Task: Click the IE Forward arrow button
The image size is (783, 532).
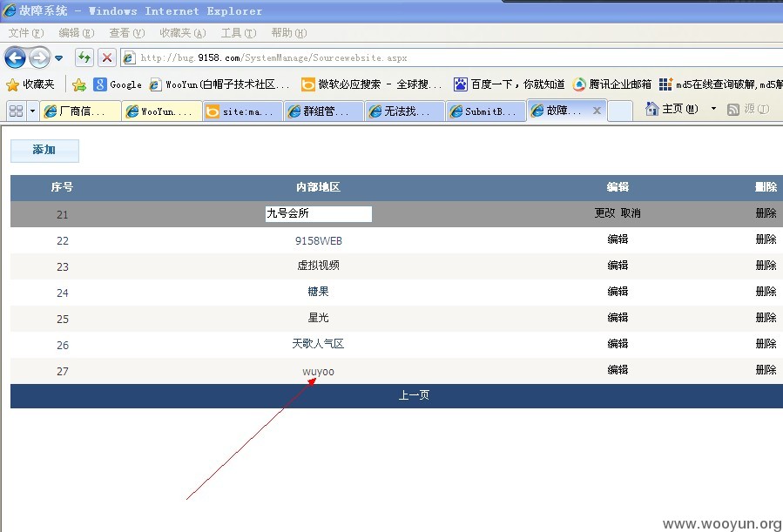Action: [39, 58]
